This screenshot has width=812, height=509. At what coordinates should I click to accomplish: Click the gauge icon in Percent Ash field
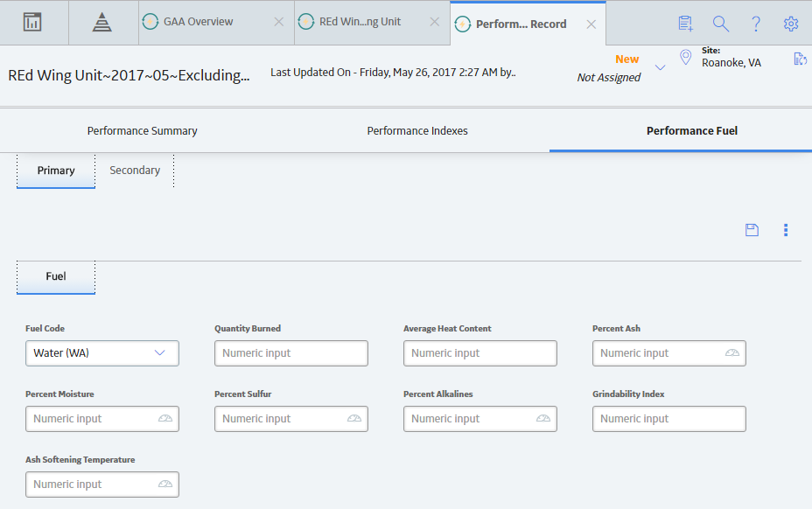click(732, 353)
